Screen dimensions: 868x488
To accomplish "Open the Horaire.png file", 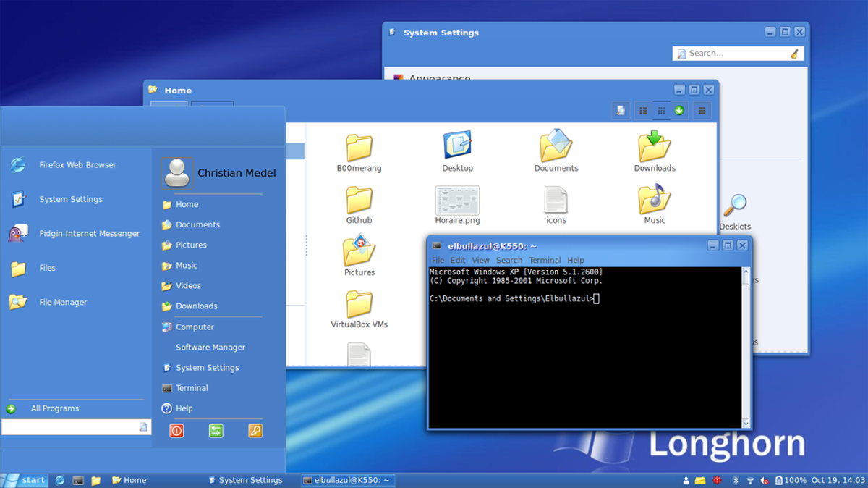I will tap(457, 201).
